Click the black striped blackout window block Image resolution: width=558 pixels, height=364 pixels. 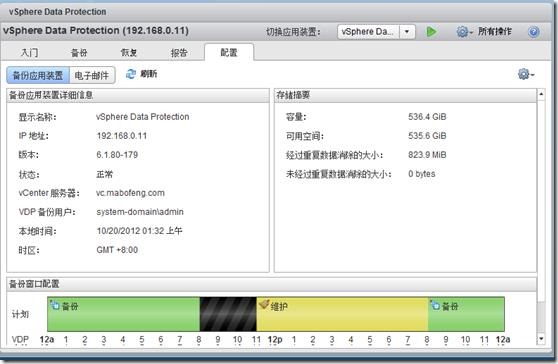pos(228,314)
